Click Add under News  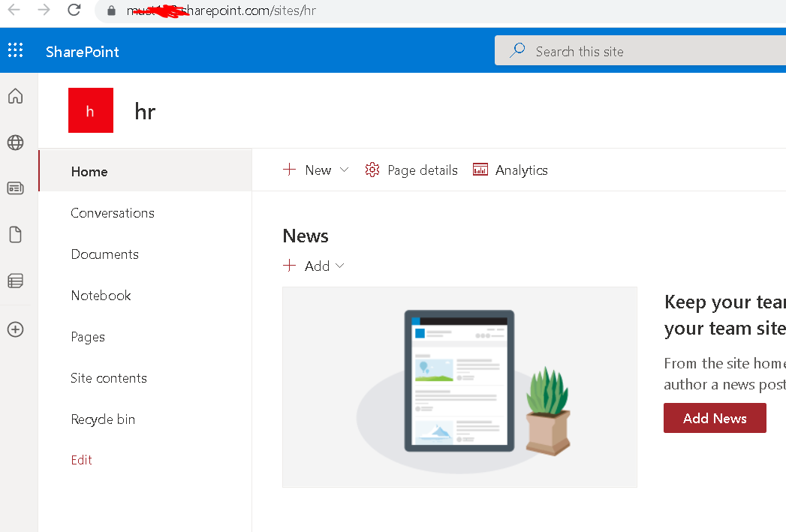[307, 266]
